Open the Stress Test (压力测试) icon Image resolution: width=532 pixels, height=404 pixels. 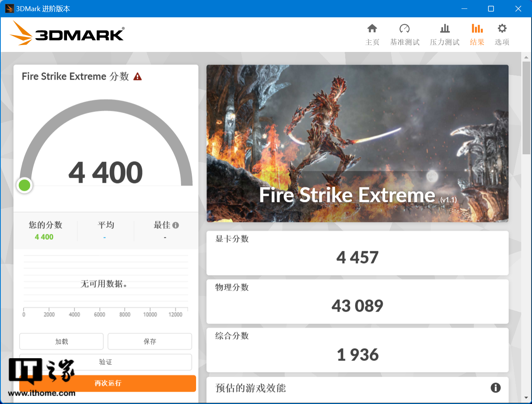pos(445,28)
